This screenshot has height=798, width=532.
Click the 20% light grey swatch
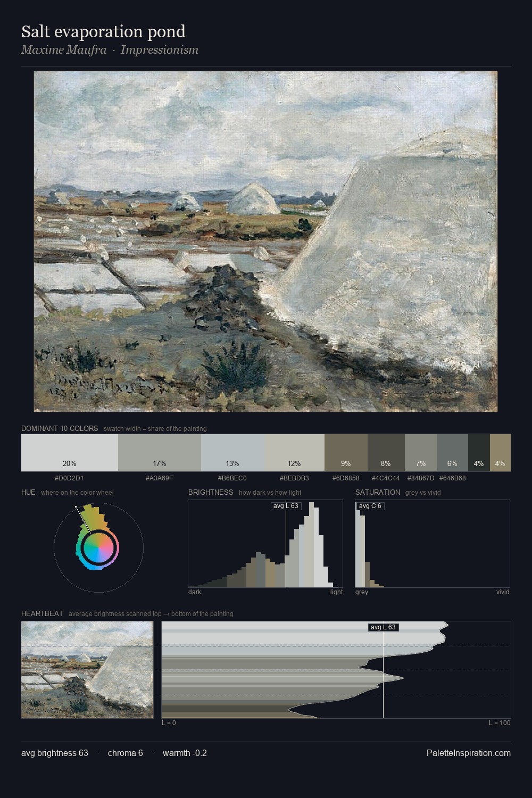click(70, 453)
